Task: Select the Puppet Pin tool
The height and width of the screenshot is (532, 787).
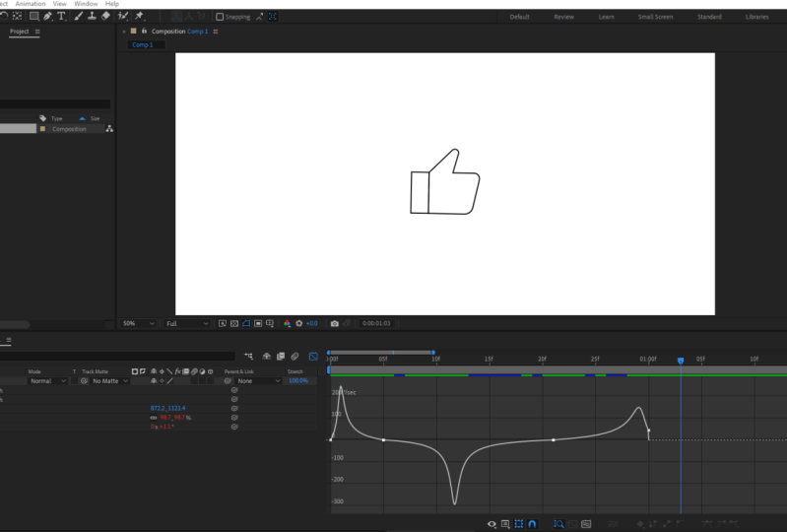Action: [139, 16]
